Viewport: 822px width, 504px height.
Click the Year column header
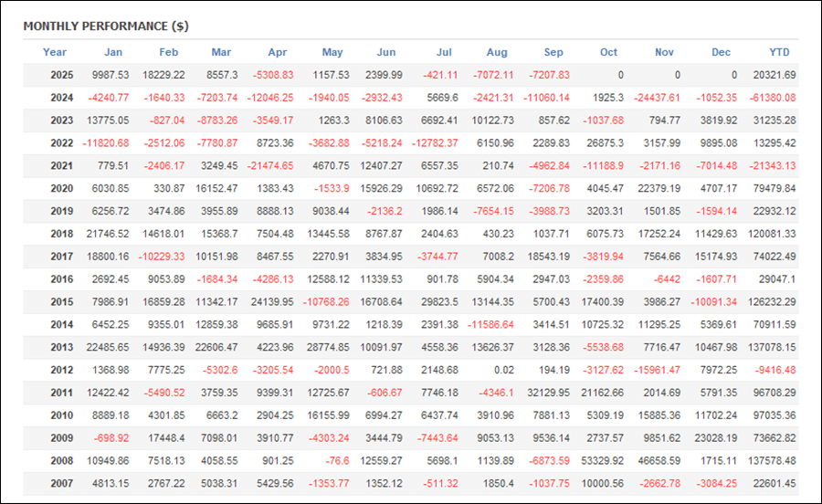point(55,52)
